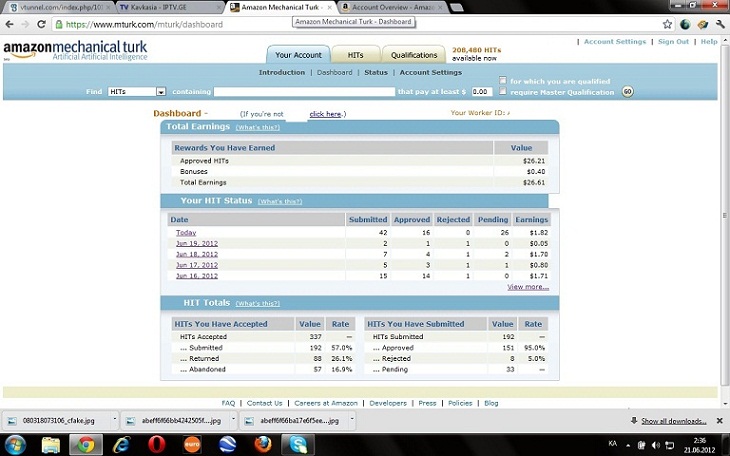This screenshot has width=730, height=456.
Task: Switch to the HITs tab
Action: (355, 55)
